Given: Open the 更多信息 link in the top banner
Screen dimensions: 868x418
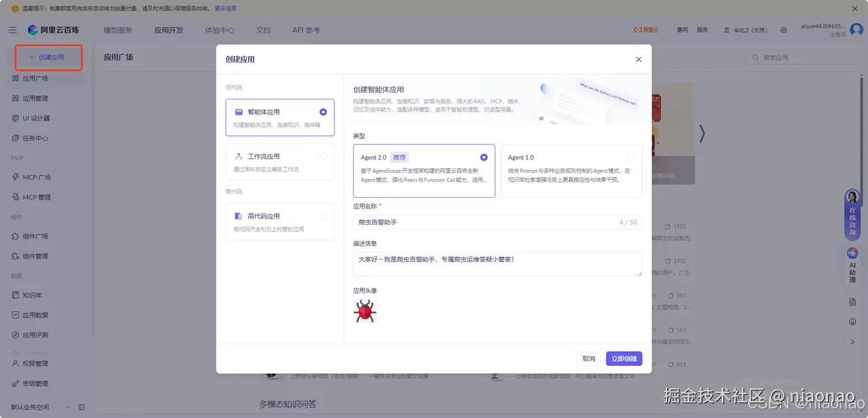Looking at the screenshot, I should click(x=225, y=8).
